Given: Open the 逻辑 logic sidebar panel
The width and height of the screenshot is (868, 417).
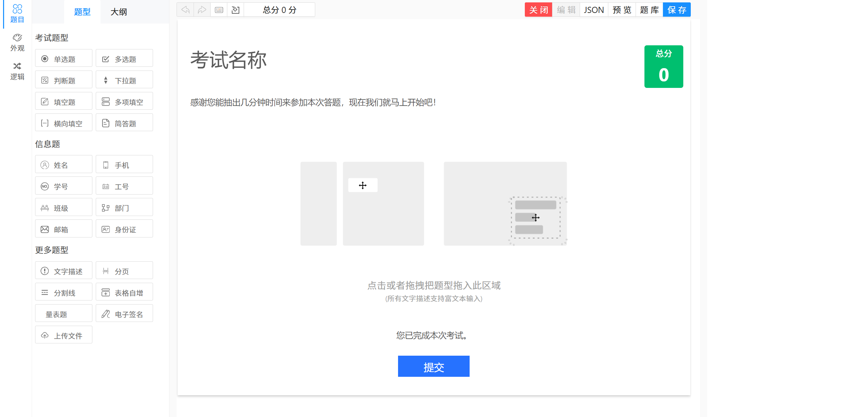Looking at the screenshot, I should tap(17, 71).
